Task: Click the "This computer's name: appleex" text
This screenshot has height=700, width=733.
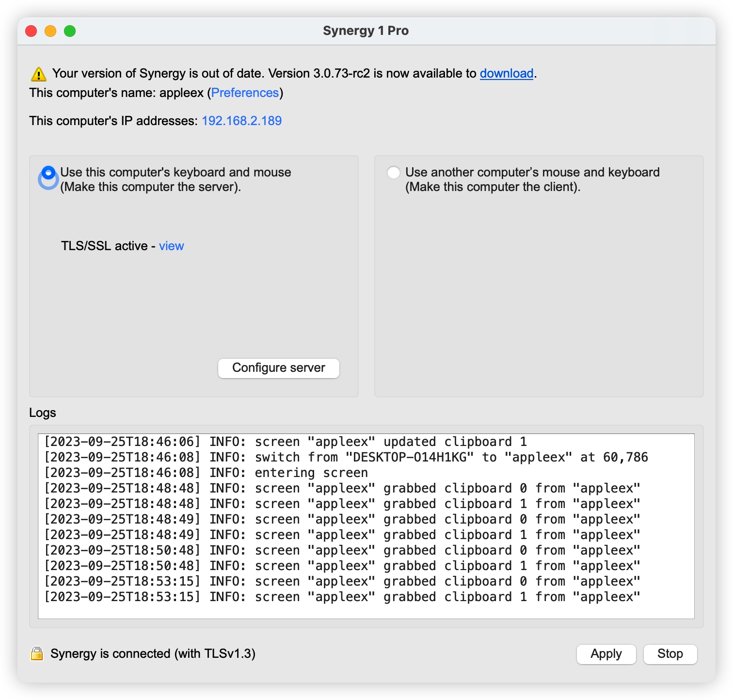Action: (x=116, y=93)
